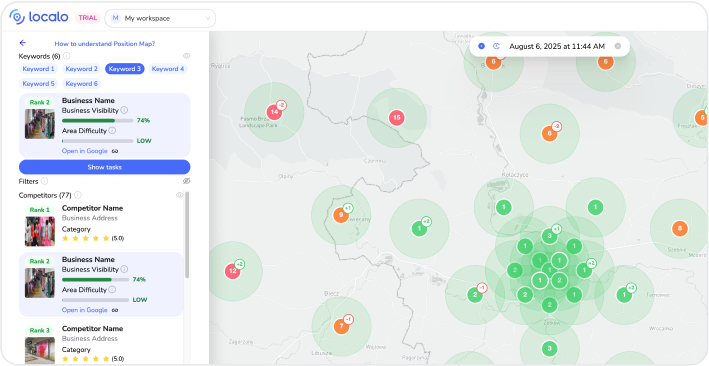Open the My workspace dropdown
This screenshot has width=709, height=366.
160,18
